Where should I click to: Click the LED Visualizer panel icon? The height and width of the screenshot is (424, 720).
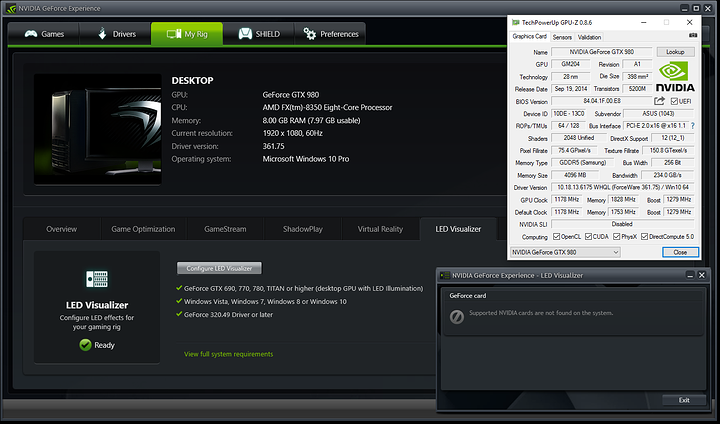[97, 280]
